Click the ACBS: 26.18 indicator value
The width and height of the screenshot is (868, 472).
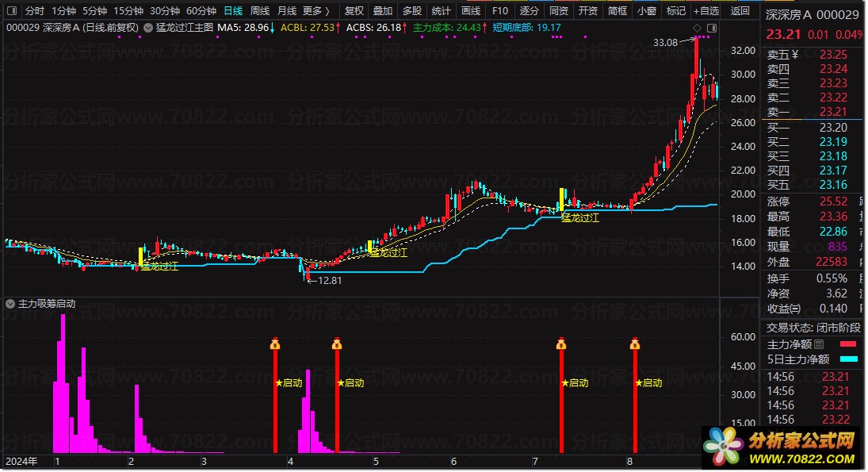pos(377,28)
